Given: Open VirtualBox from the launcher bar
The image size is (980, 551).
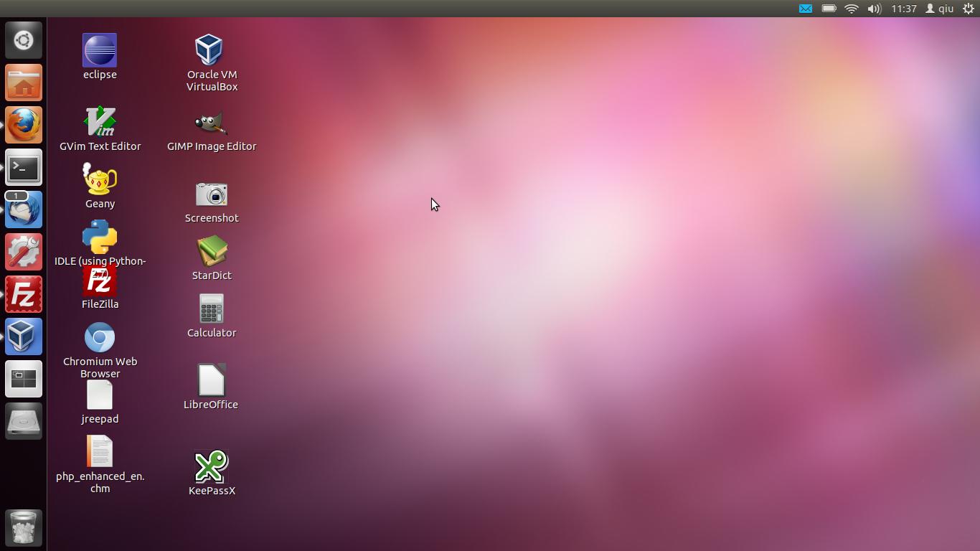Looking at the screenshot, I should pyautogui.click(x=24, y=336).
